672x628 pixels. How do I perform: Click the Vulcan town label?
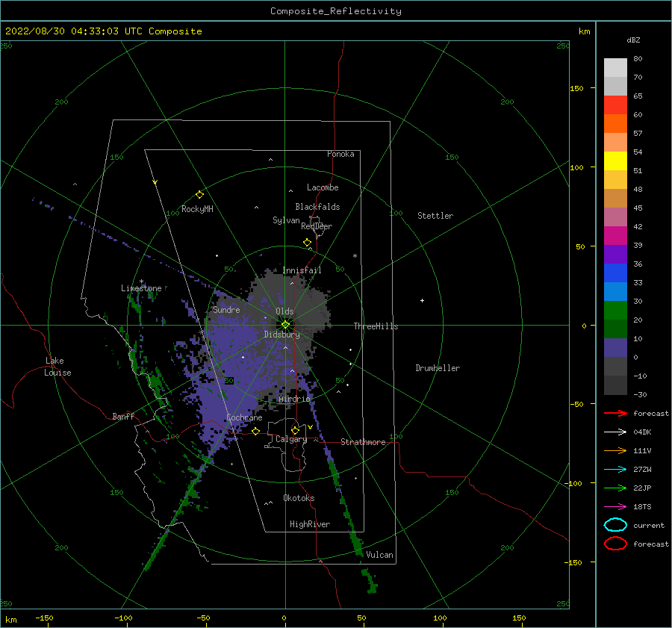(x=379, y=555)
